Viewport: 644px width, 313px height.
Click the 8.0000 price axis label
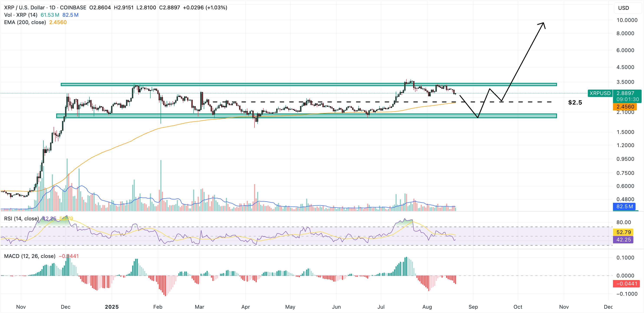coord(625,33)
